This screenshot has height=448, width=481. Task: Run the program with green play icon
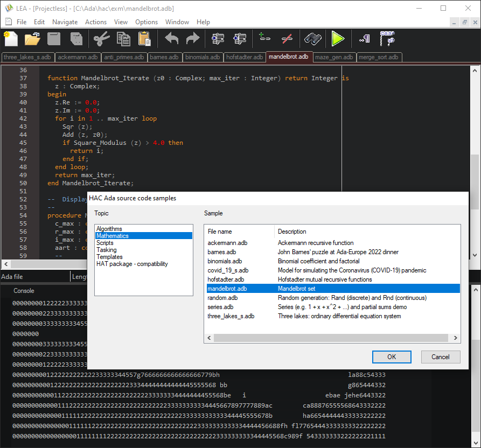[338, 39]
